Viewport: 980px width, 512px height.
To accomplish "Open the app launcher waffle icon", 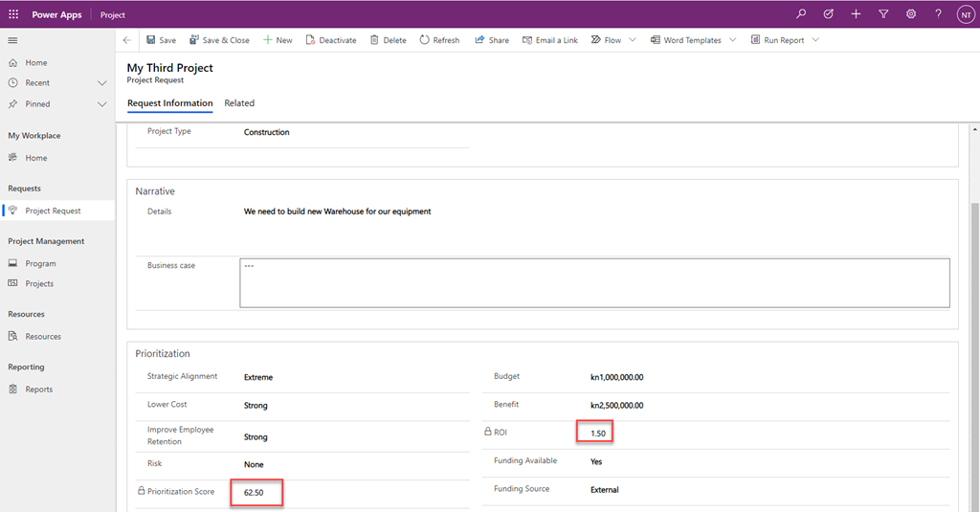I will click(13, 14).
